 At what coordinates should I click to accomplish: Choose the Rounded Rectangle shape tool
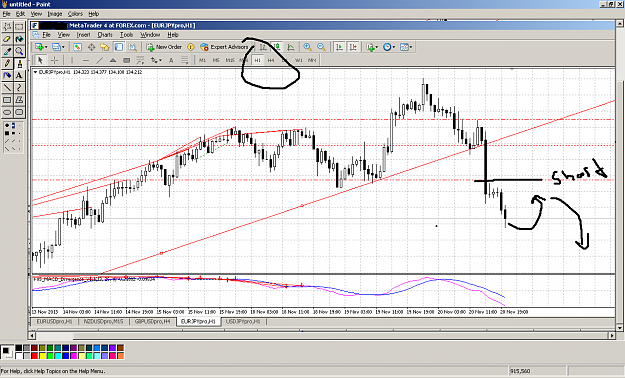(x=19, y=112)
